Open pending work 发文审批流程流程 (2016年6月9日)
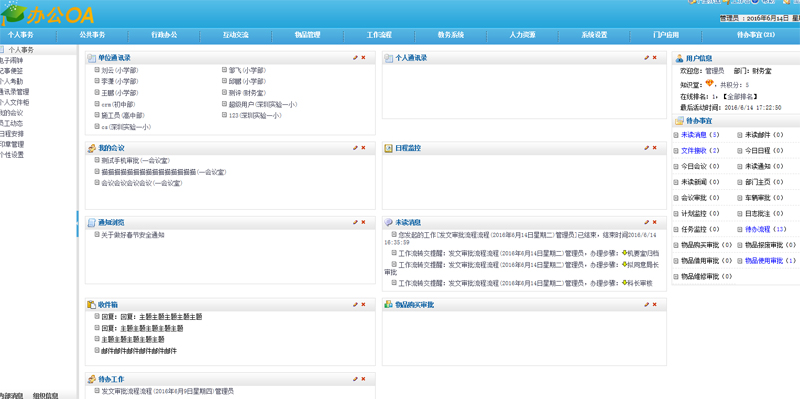 pyautogui.click(x=167, y=391)
